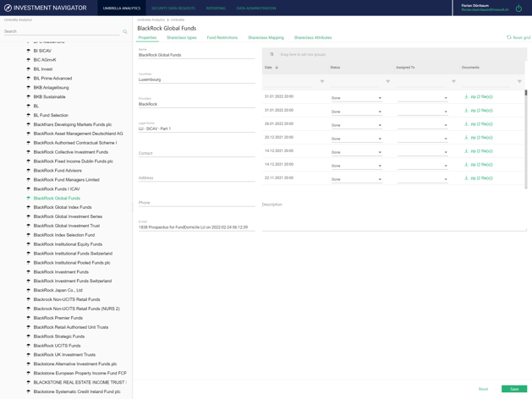The width and height of the screenshot is (532, 399).
Task: Open Status dropdown in 22.11.2021 row
Action: [x=357, y=179]
